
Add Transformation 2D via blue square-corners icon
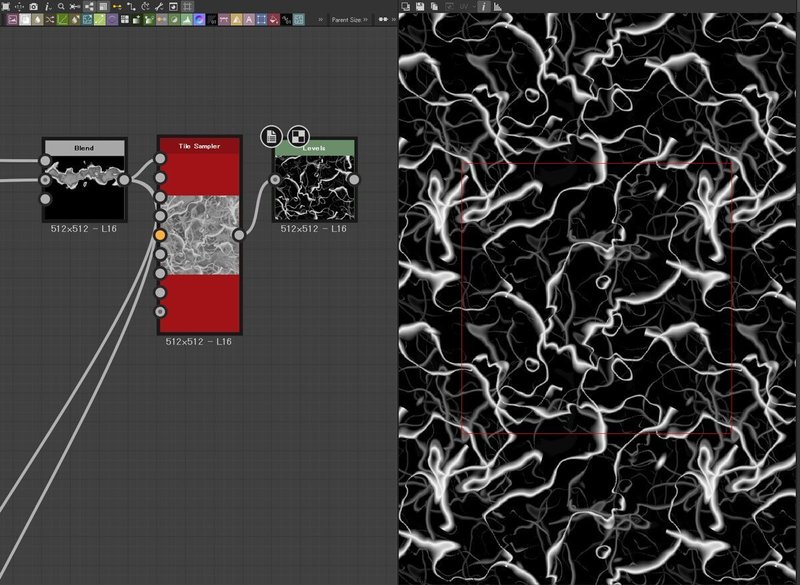point(261,20)
